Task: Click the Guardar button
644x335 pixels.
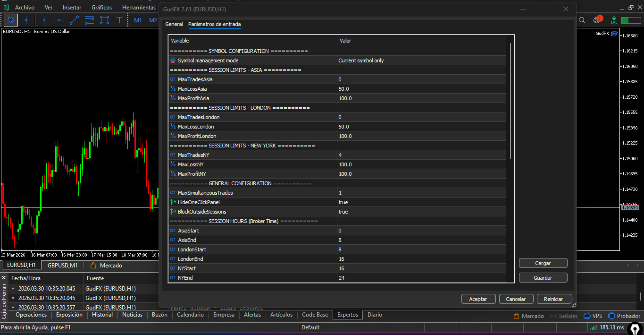Action: 543,278
